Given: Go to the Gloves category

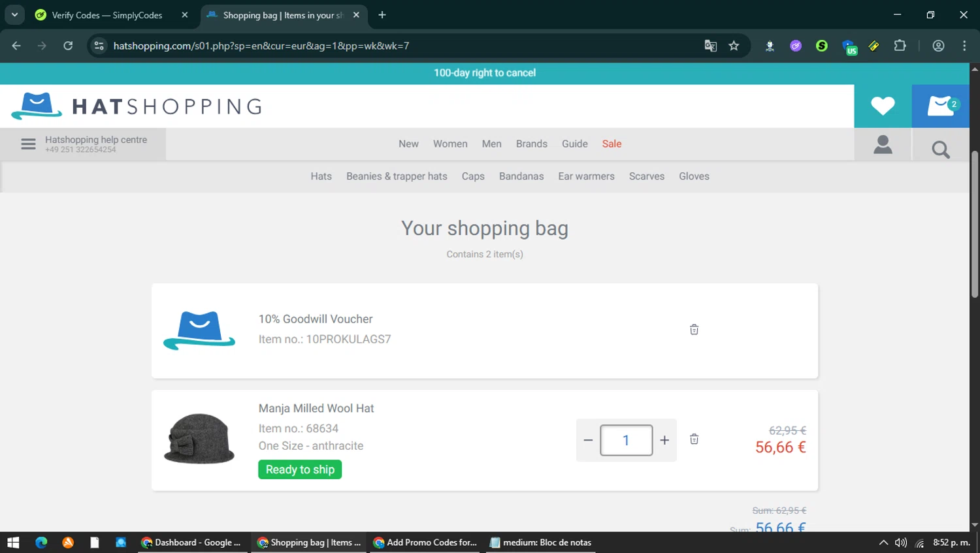Looking at the screenshot, I should pyautogui.click(x=694, y=176).
